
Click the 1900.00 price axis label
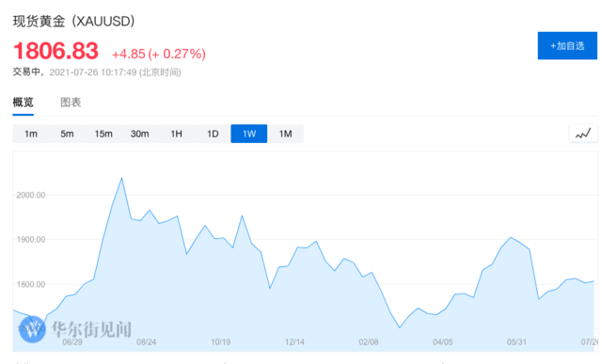pyautogui.click(x=31, y=240)
